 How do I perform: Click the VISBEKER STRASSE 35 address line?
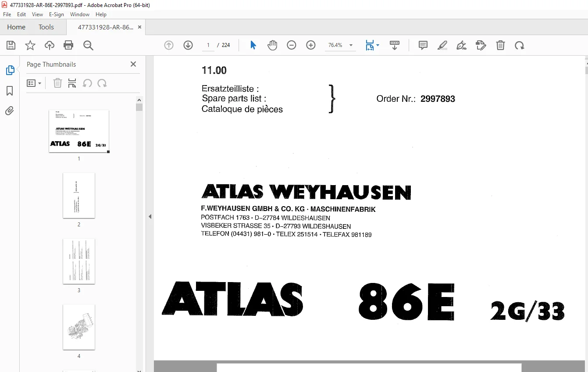[x=276, y=226]
